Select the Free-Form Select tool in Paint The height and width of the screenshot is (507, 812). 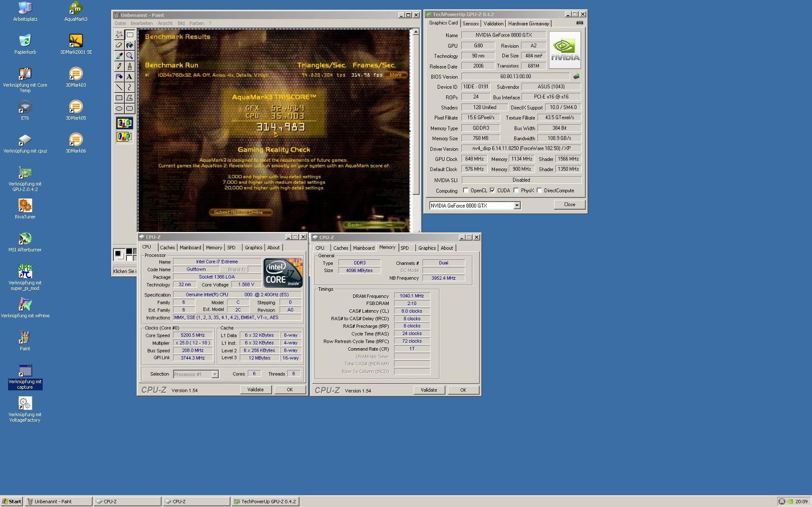tap(119, 35)
